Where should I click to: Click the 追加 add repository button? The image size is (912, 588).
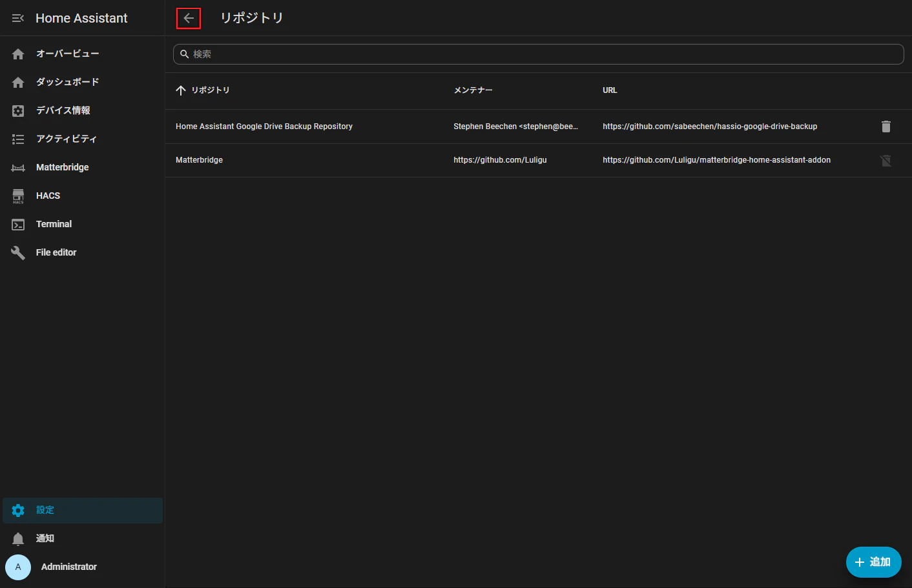coord(873,562)
